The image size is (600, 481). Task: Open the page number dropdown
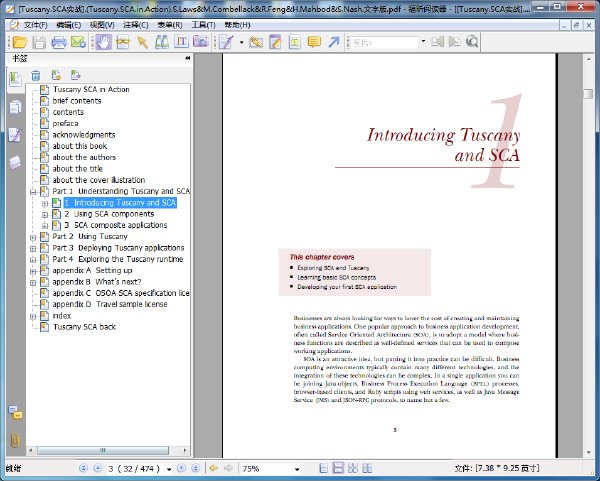(x=169, y=469)
